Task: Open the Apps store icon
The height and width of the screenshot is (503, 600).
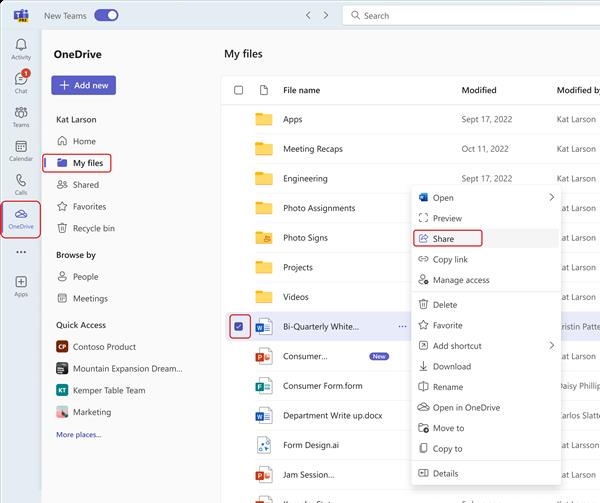Action: tap(21, 286)
